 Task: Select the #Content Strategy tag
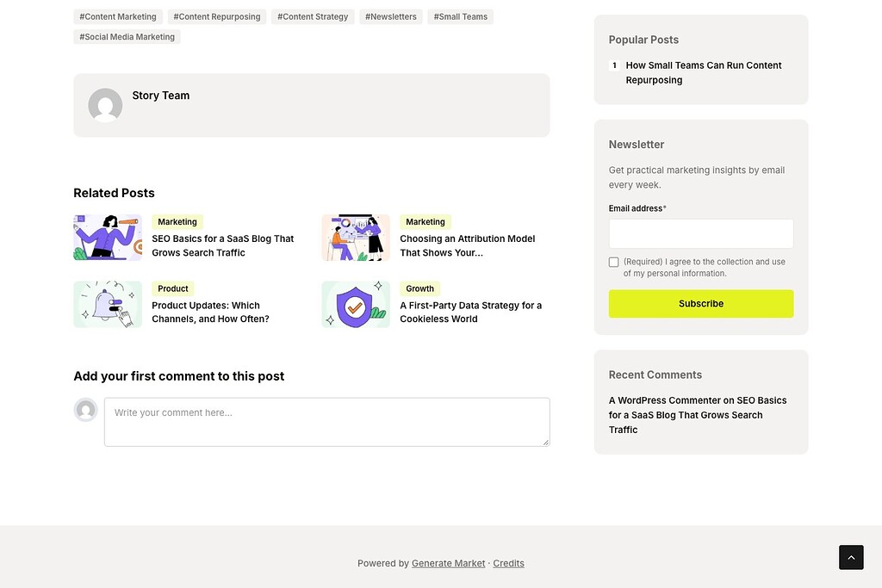pyautogui.click(x=313, y=17)
